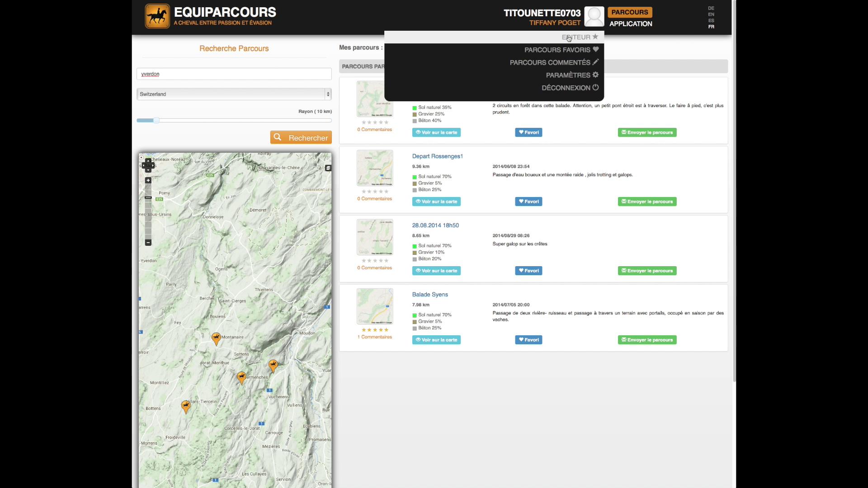Screen dimensions: 868x488
Task: Click the orange Rechercher search button
Action: pyautogui.click(x=301, y=137)
